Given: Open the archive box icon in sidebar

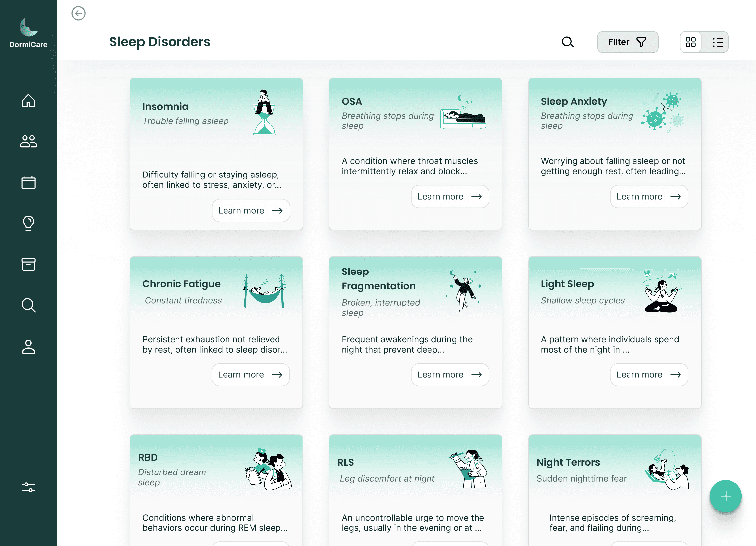Looking at the screenshot, I should coord(28,264).
